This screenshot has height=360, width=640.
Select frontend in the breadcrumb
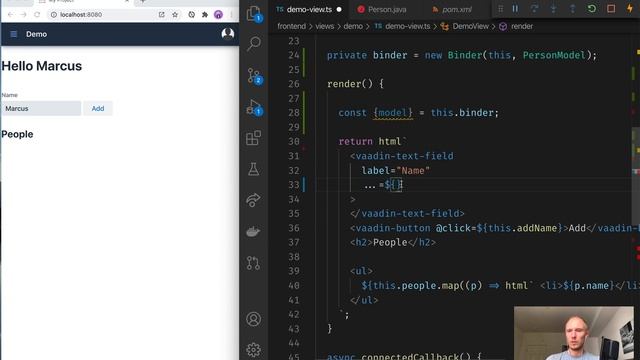(291, 26)
